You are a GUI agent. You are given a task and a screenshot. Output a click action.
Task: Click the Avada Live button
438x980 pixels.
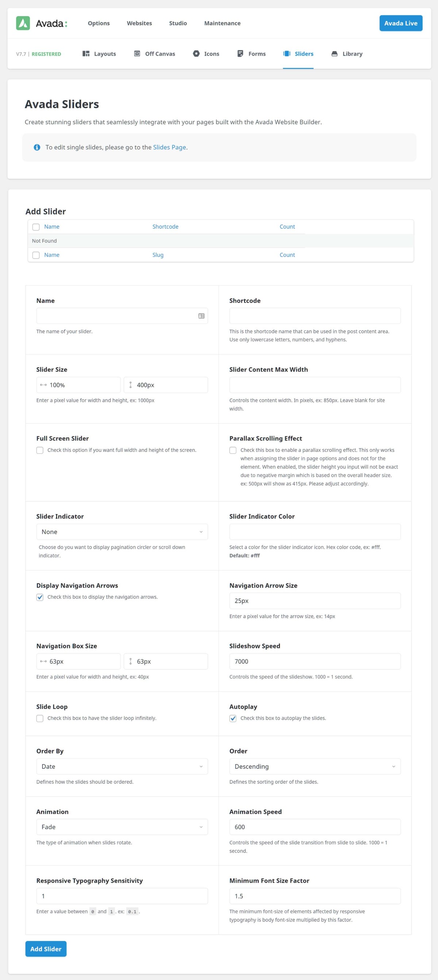click(400, 23)
